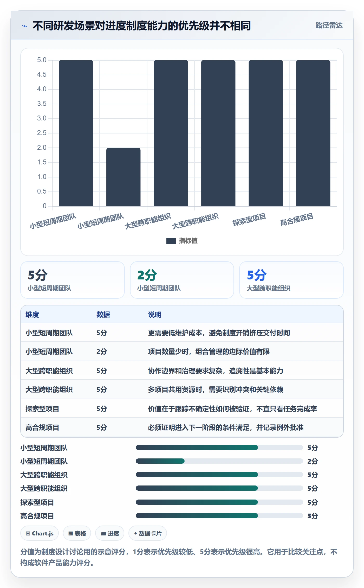
Task: Click 探索型项目 label in the progress list
Action: (x=37, y=502)
